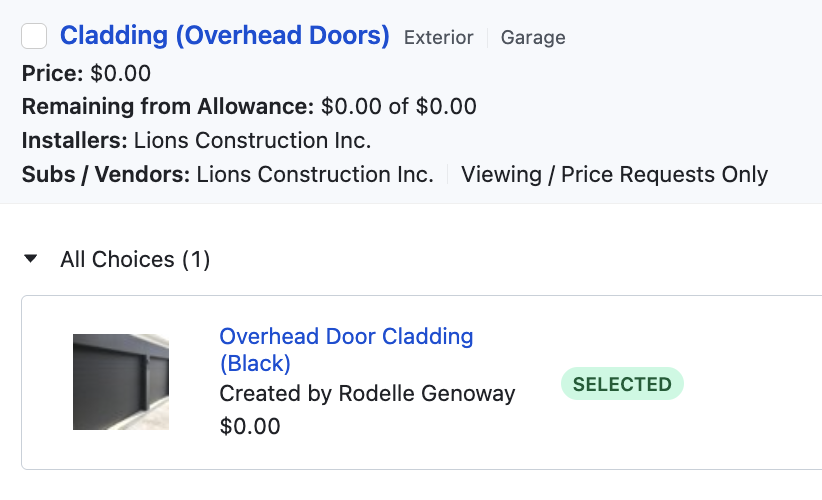Click the Price: $0.00 line in header
This screenshot has height=500, width=822.
click(86, 73)
